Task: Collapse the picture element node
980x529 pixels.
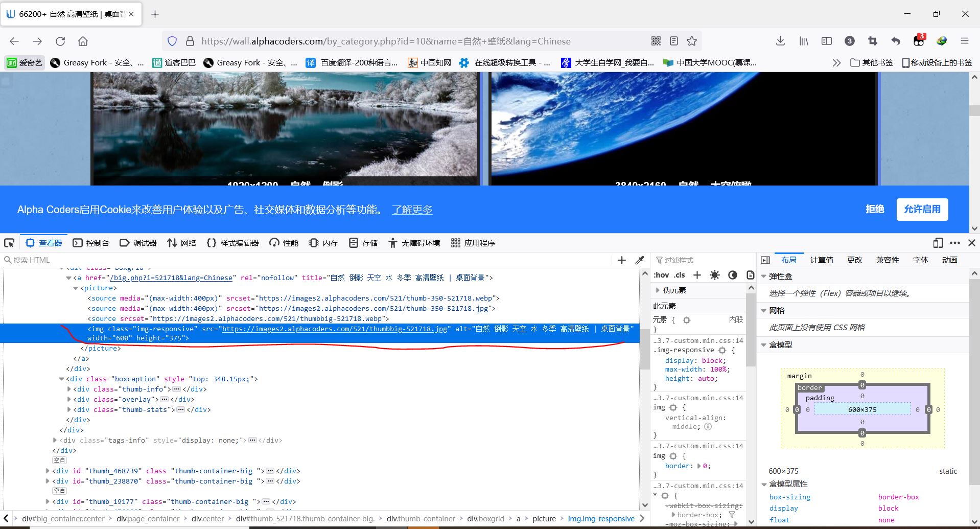Action: [76, 288]
